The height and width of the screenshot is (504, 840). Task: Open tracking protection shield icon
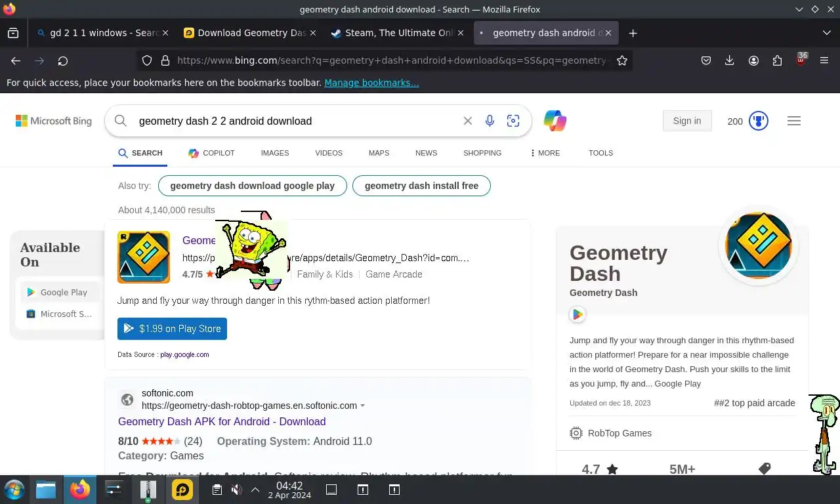point(147,60)
